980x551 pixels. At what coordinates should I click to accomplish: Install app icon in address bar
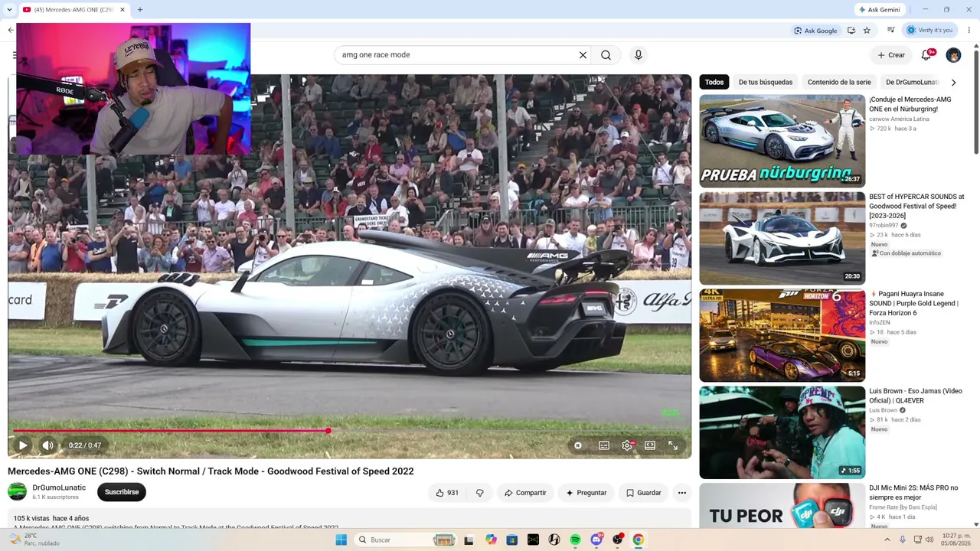tap(851, 31)
